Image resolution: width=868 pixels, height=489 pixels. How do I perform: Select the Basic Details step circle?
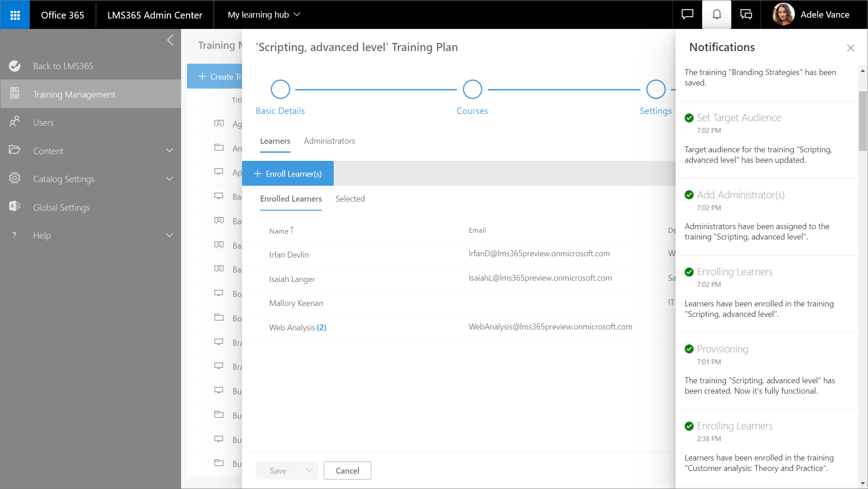coord(280,89)
